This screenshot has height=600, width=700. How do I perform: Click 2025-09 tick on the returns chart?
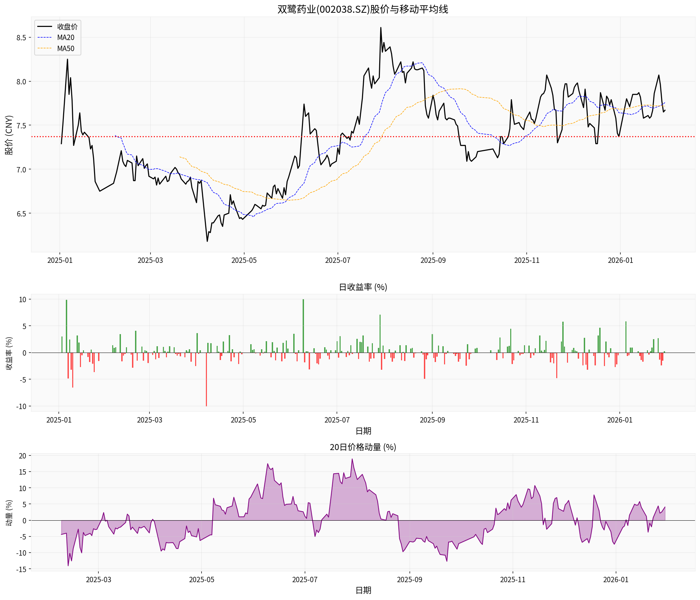point(432,420)
